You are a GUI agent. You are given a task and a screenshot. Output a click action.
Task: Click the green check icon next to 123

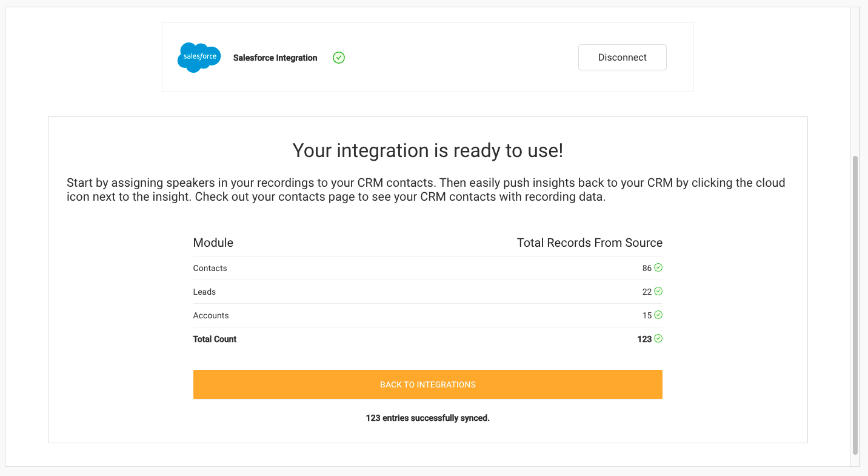tap(658, 338)
